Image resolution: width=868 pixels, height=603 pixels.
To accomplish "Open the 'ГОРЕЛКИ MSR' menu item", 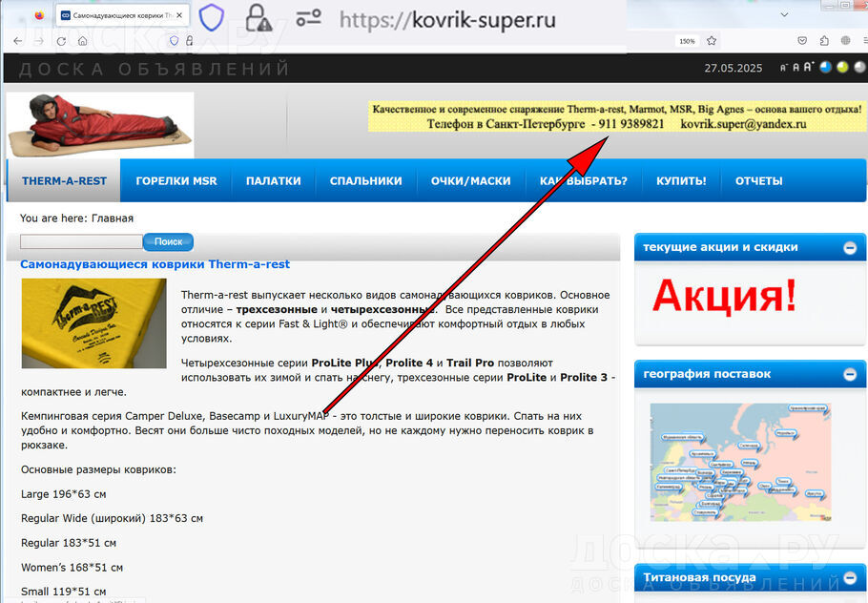I will pos(176,181).
